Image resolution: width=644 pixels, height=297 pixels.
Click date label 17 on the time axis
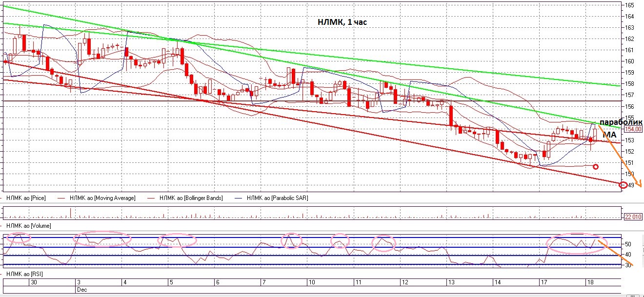click(x=543, y=282)
